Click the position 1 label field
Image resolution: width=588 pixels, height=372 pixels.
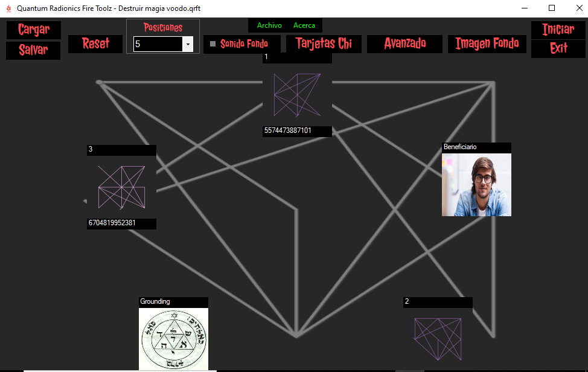pyautogui.click(x=297, y=58)
